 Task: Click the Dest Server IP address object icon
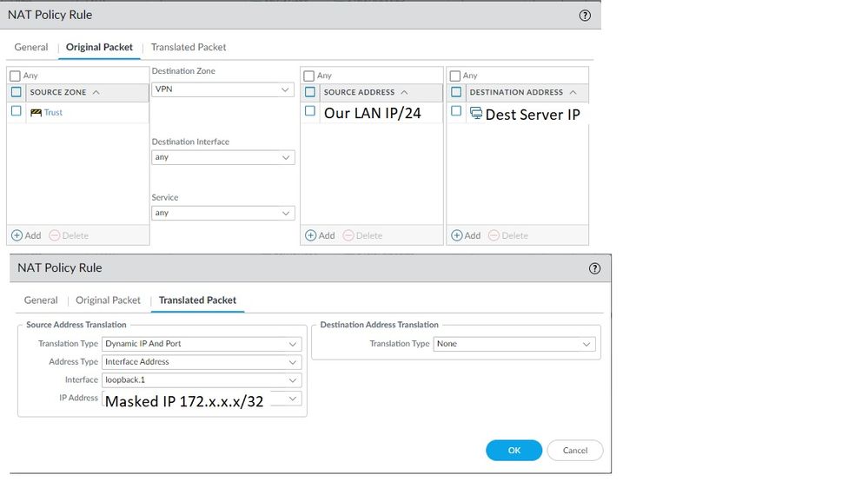475,113
